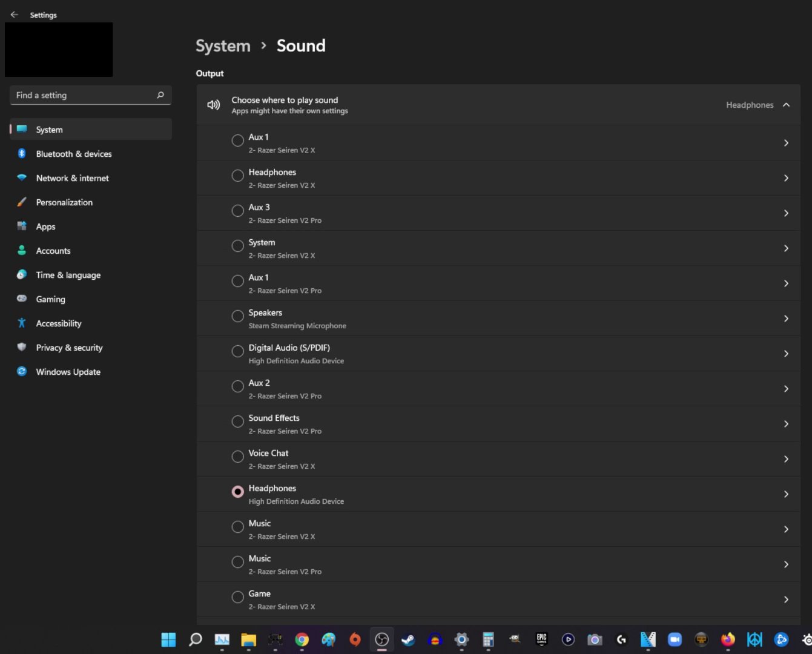Image resolution: width=812 pixels, height=654 pixels.
Task: Click System breadcrumb link
Action: tap(223, 46)
